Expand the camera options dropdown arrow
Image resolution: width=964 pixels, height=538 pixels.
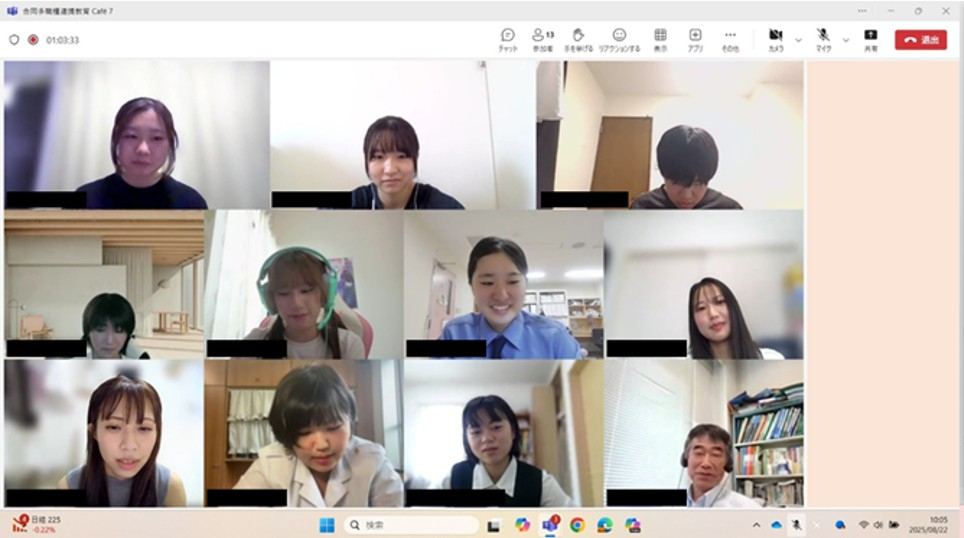coord(798,40)
